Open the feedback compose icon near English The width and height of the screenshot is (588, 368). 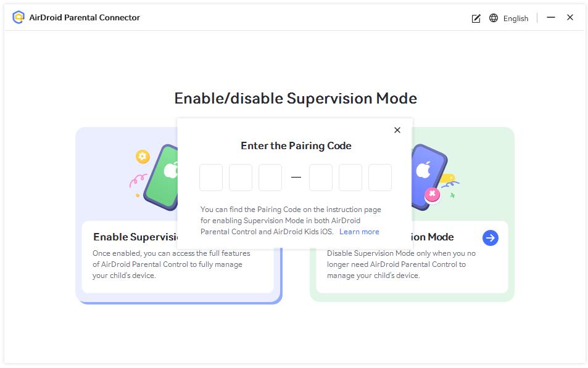coord(475,18)
